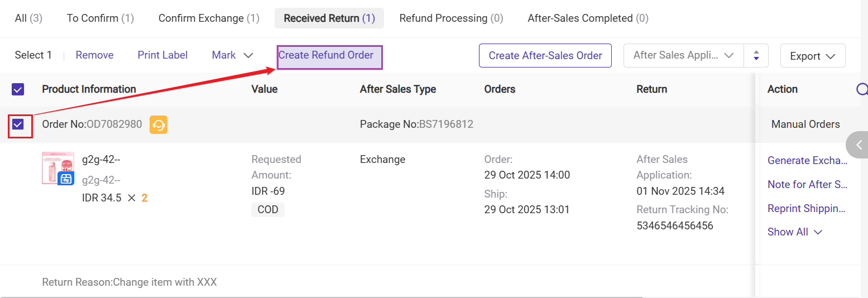Image resolution: width=868 pixels, height=298 pixels.
Task: Open the Confirm Exchange tab
Action: point(209,18)
